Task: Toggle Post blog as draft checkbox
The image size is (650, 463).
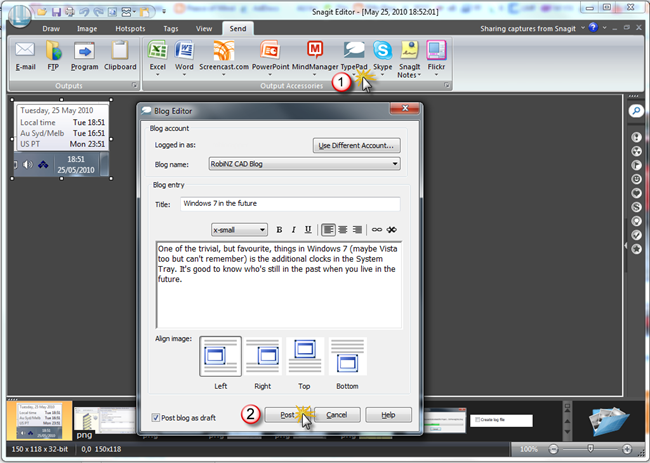Action: click(x=156, y=416)
